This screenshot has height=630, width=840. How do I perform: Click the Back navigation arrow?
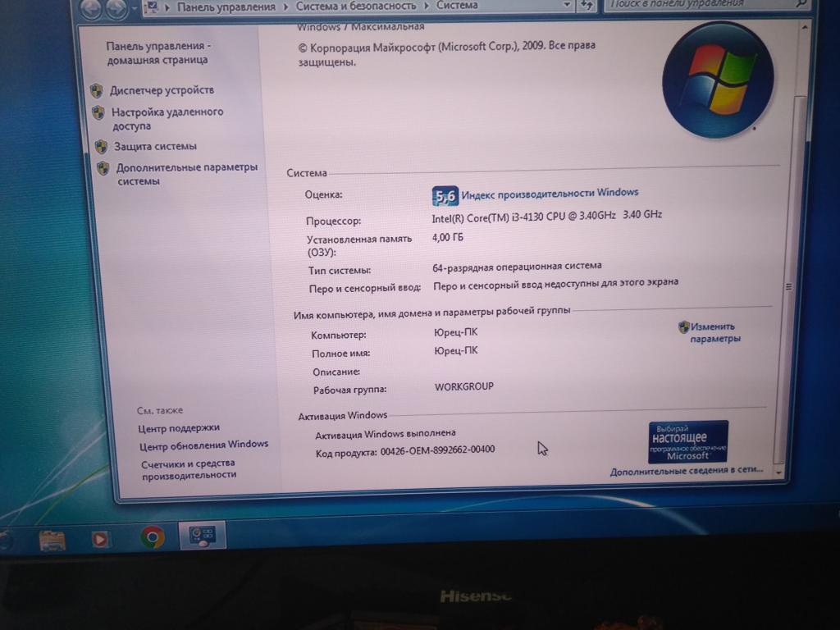pyautogui.click(x=90, y=8)
